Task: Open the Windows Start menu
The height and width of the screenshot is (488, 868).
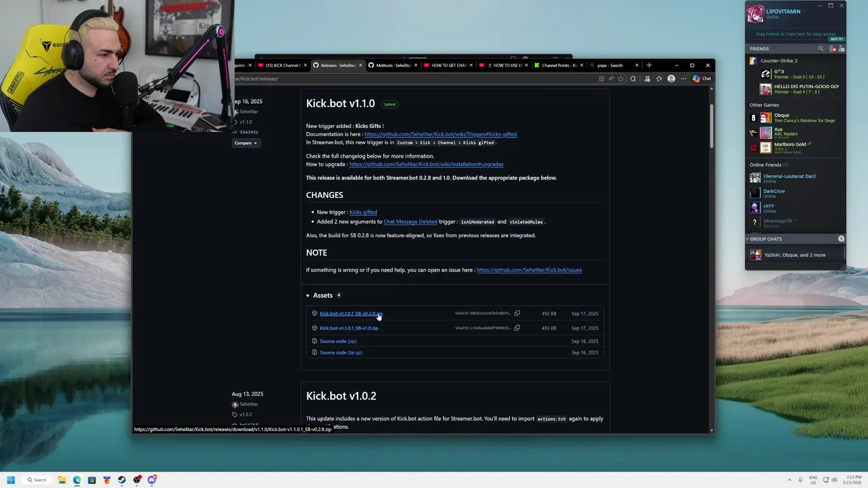Action: tap(11, 480)
